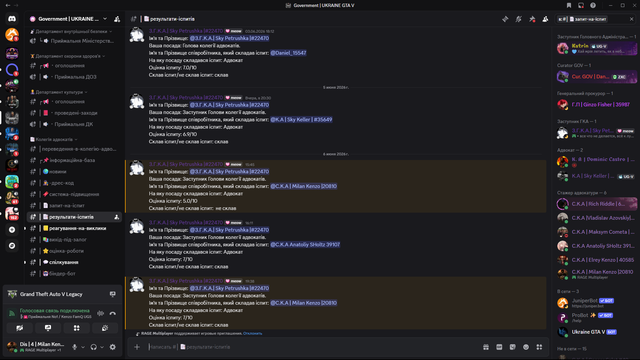Click the @Daniel_15547 mention
This screenshot has width=640, height=360.
point(288,53)
